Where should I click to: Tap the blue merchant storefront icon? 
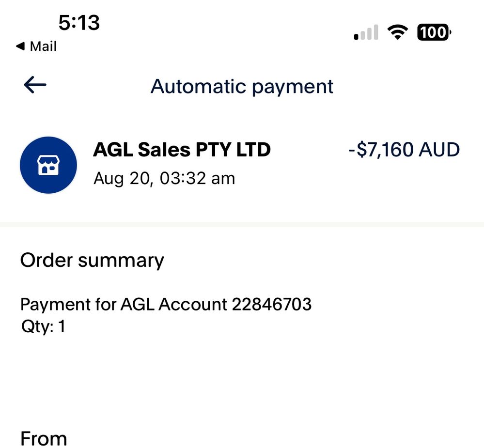point(48,165)
